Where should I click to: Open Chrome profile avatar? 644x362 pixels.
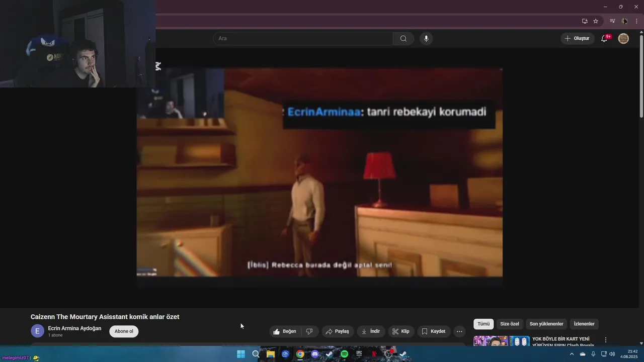pyautogui.click(x=624, y=21)
